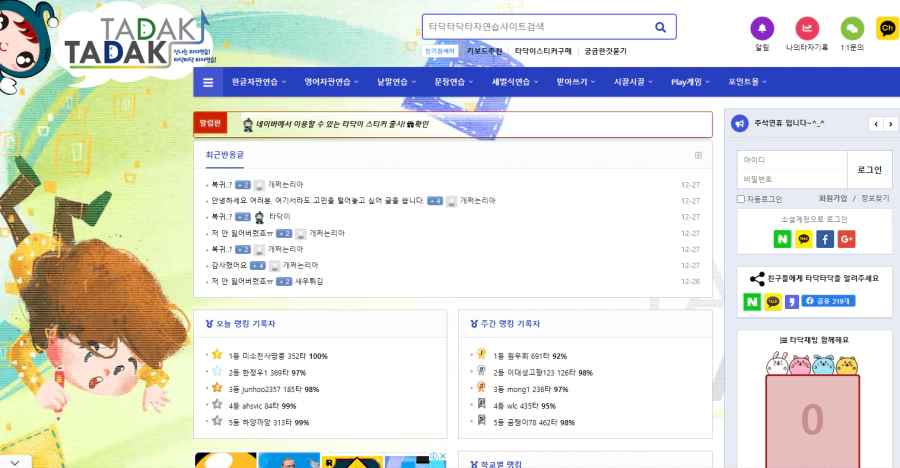Expand the 영어자판연습 dropdown menu
900x468 pixels.
331,82
